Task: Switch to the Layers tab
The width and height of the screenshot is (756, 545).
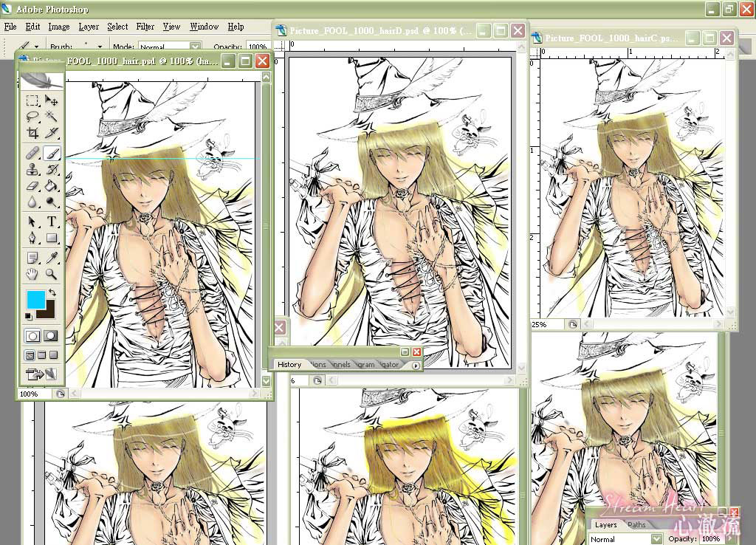Action: point(605,525)
